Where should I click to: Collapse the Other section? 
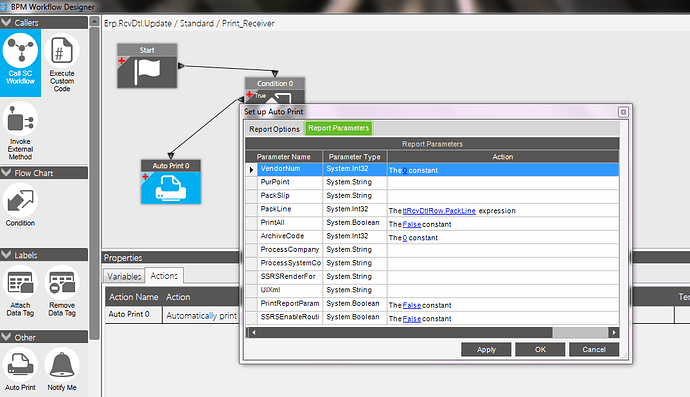click(6, 337)
